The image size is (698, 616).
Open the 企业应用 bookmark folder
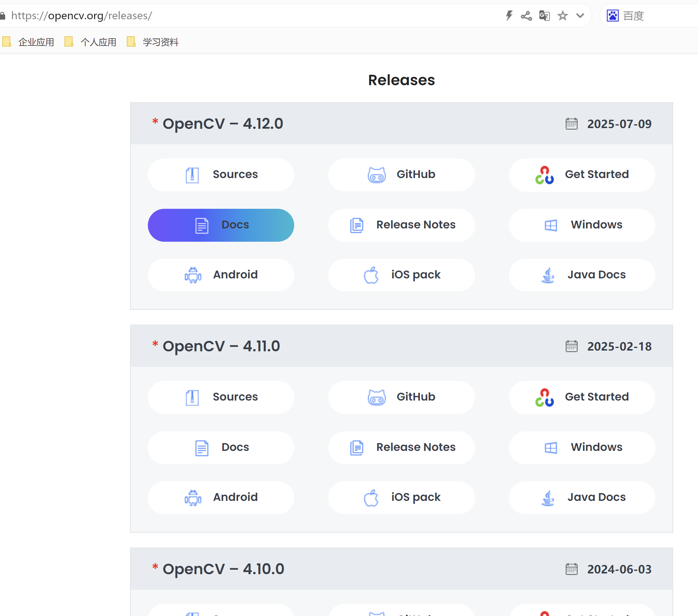tap(28, 42)
